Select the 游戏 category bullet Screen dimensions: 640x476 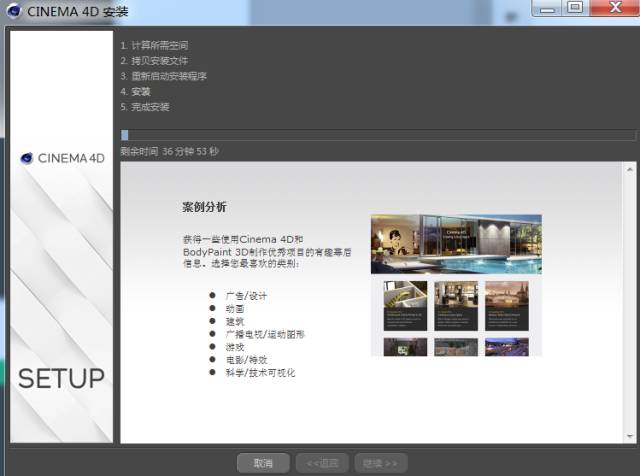[x=235, y=347]
